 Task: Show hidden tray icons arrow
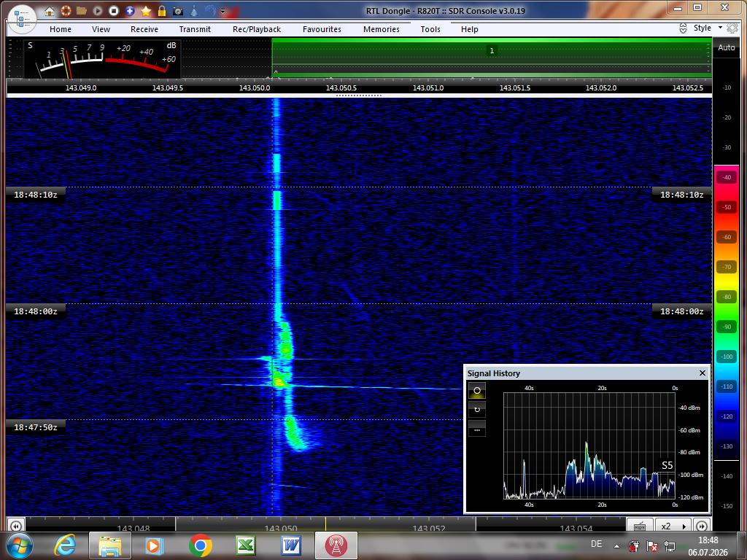pos(616,546)
